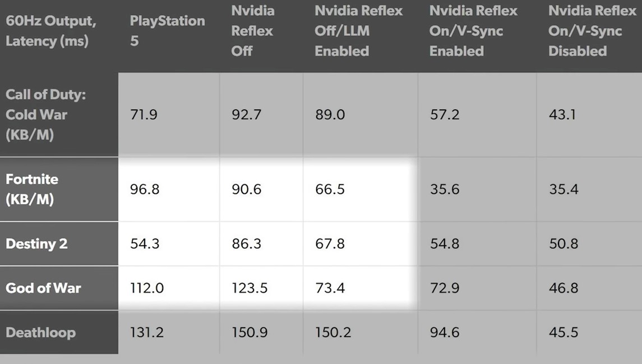The image size is (642, 364).
Task: Select the Fortnite value 35.6
Action: point(444,189)
